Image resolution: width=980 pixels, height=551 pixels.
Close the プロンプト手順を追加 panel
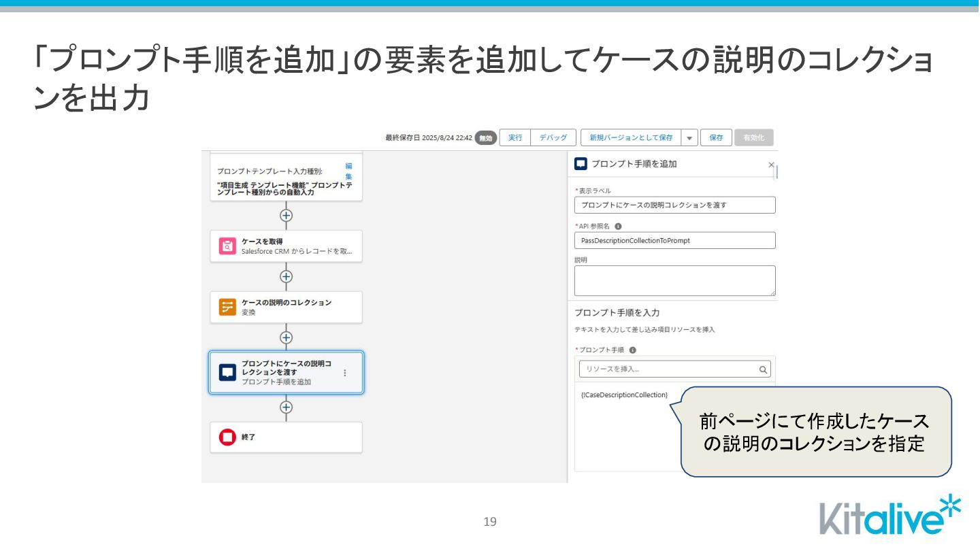(771, 165)
